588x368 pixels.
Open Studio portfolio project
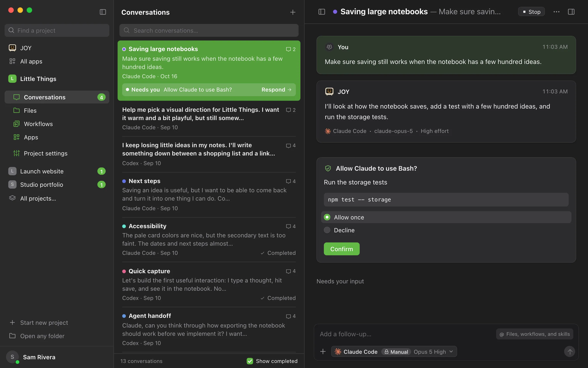pos(57,185)
